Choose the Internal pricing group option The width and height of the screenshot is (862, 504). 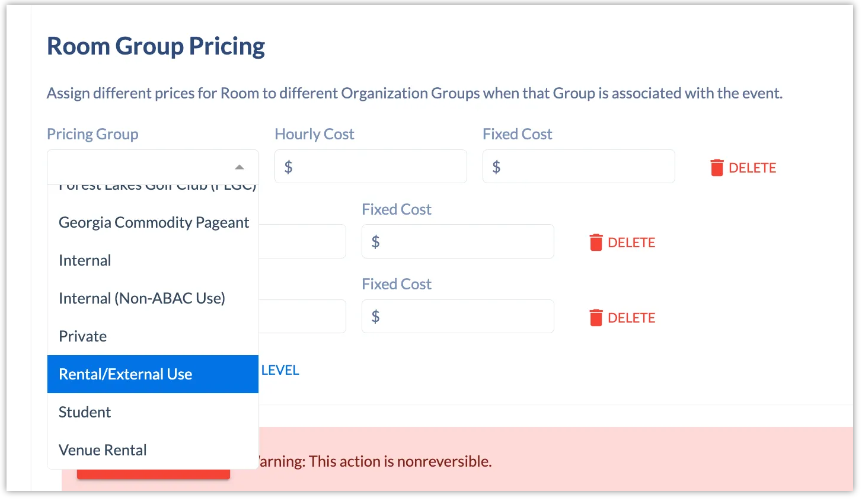[85, 260]
